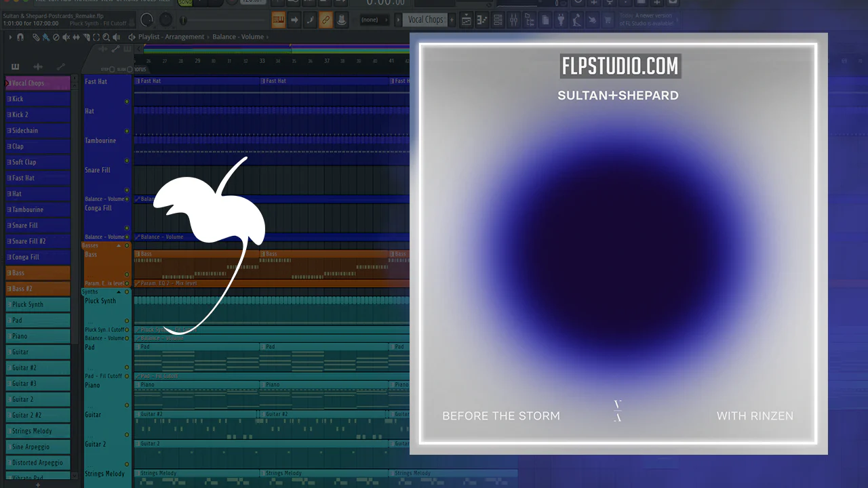Adjust the main volume knob
This screenshot has height=488, width=868.
146,20
